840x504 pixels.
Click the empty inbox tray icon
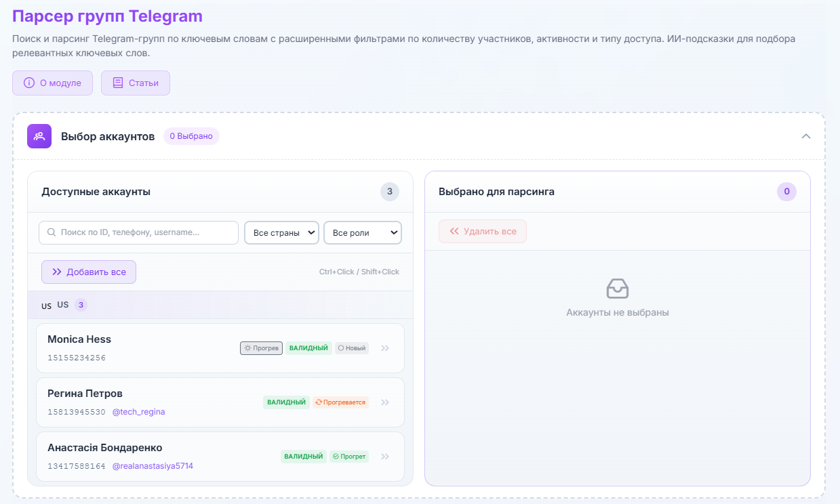(617, 289)
